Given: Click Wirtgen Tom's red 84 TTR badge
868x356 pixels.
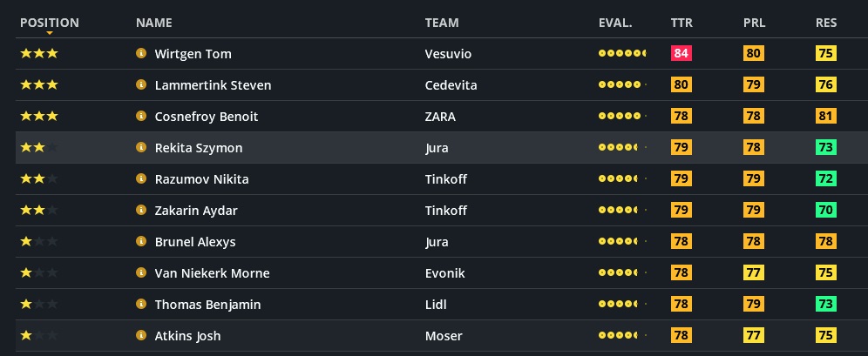Looking at the screenshot, I should (682, 54).
